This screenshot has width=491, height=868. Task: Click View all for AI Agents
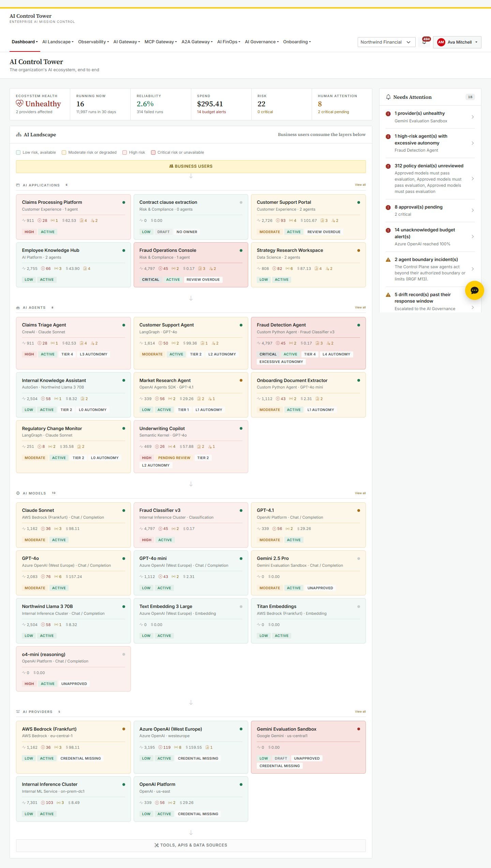[x=360, y=307]
